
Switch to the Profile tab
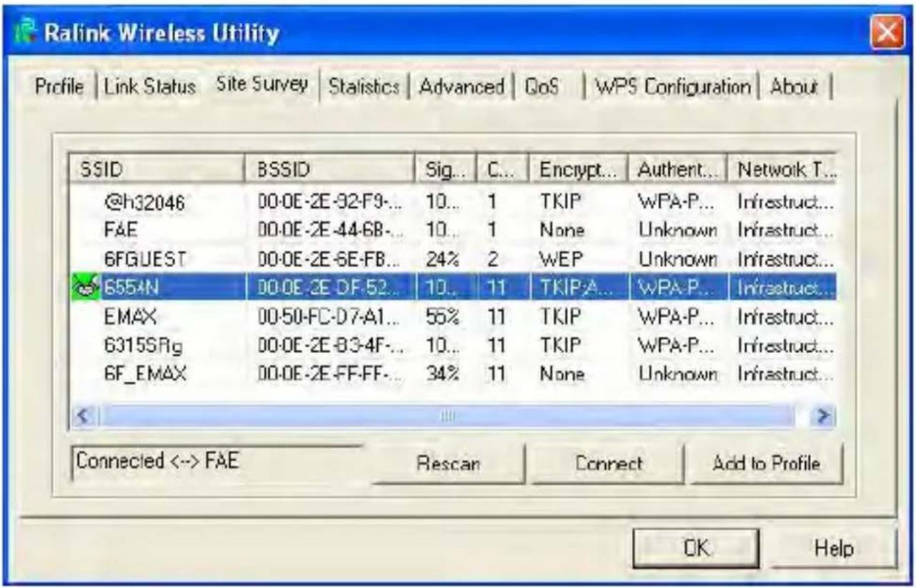tap(59, 87)
